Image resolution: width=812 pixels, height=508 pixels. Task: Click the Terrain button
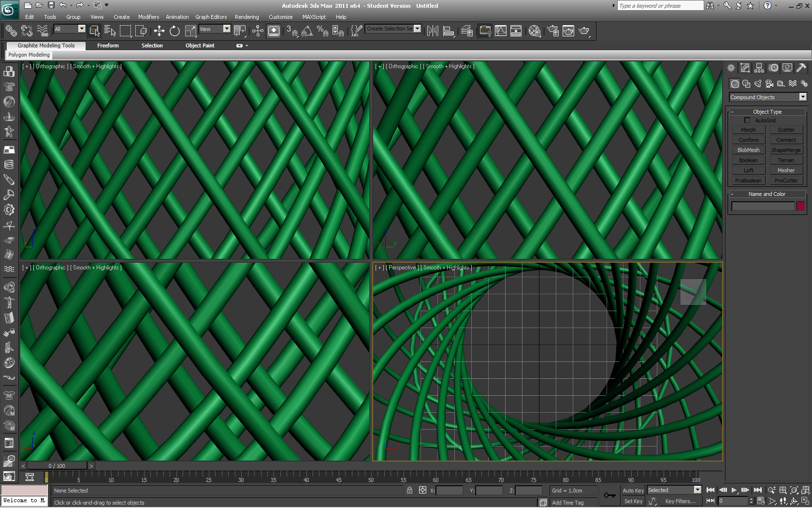786,160
